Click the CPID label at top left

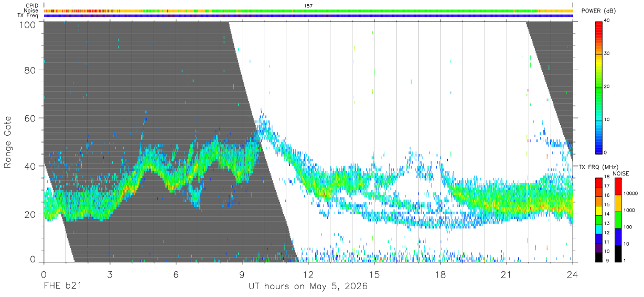[31, 5]
